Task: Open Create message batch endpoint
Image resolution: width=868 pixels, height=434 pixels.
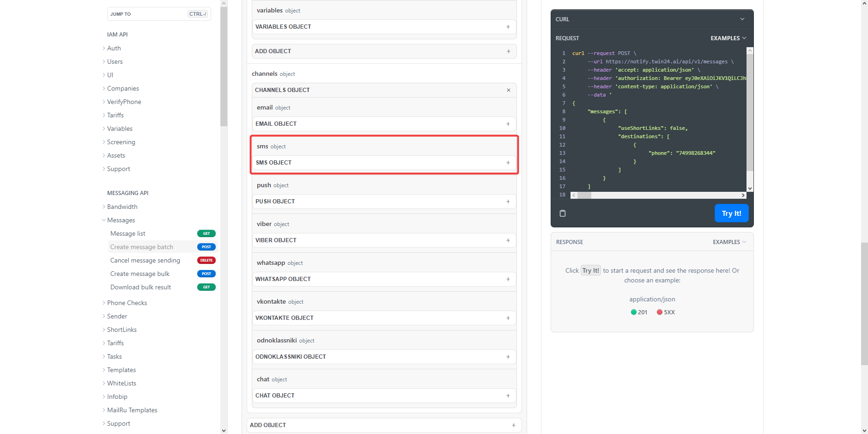Action: coord(163,247)
